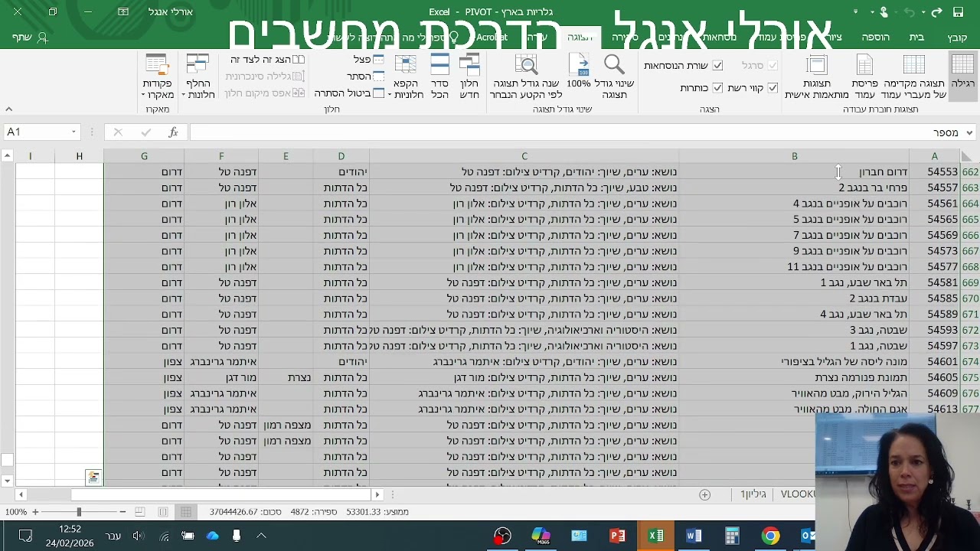Screen dimensions: 980x551
Task: Click cell 'תמונת פנורמה נצרת'
Action: [794, 377]
